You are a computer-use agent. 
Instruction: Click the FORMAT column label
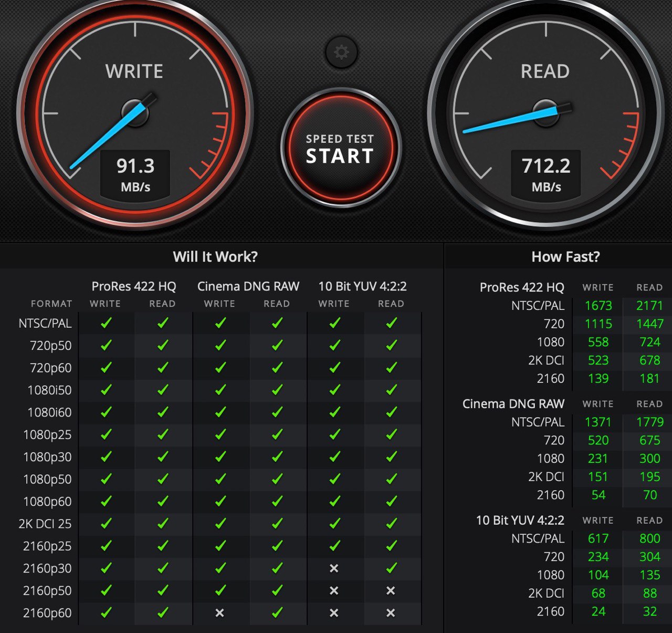coord(51,304)
